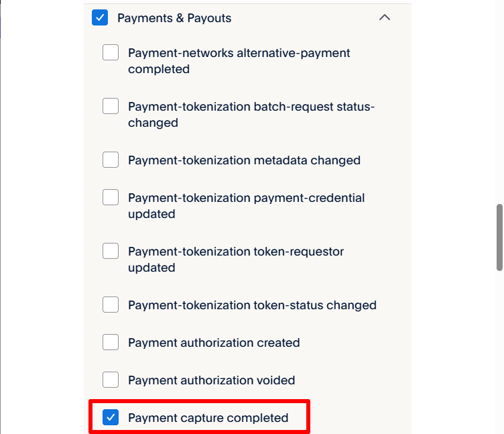Check the tokenization metadata changed box
Viewport: 504px width, 434px height.
point(111,160)
